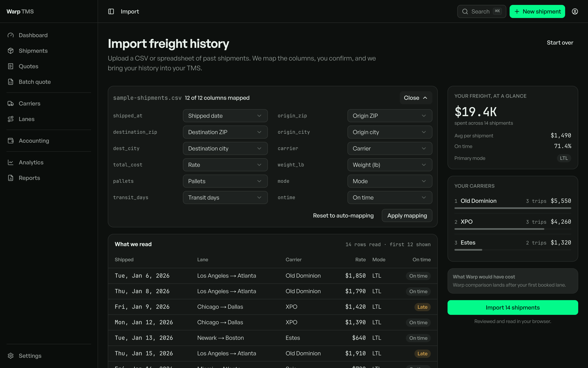Click the Tue, Jan 13, 2026 date cell

pos(144,338)
